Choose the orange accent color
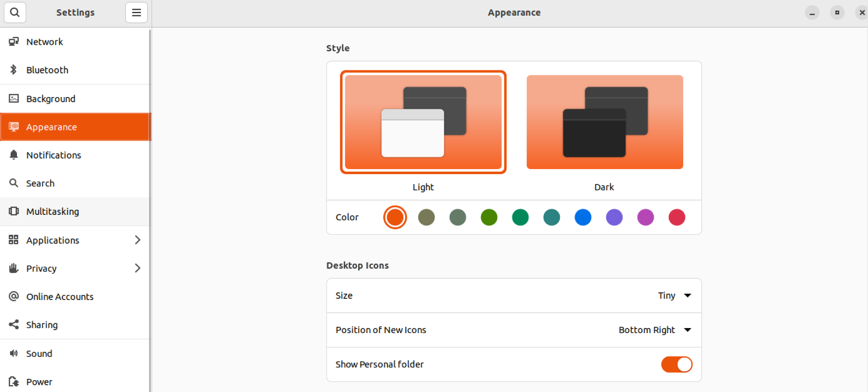868x392 pixels. (395, 217)
